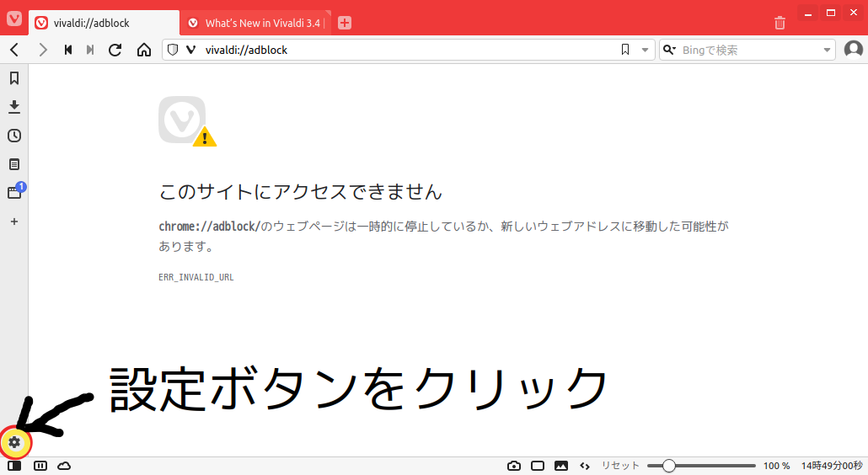Toggle image loading in status bar

click(560, 466)
